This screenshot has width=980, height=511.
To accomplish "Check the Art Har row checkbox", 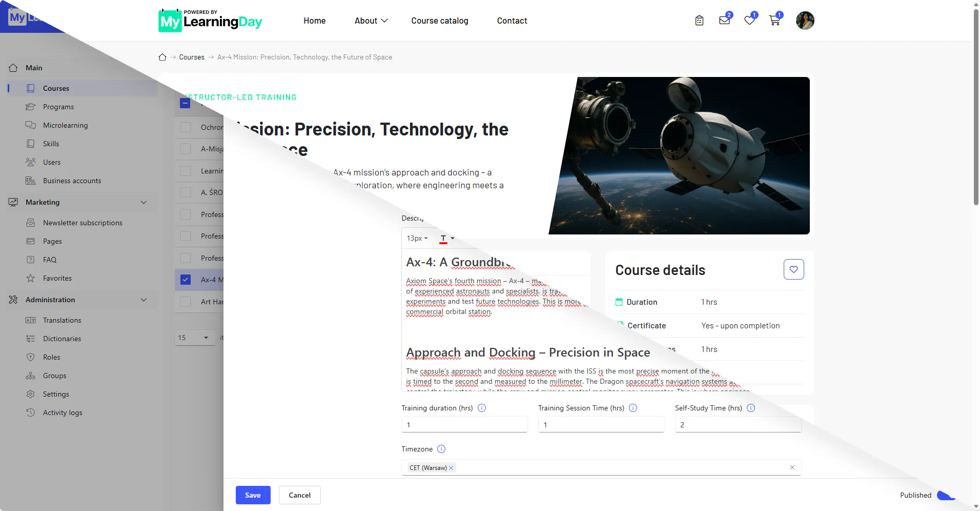I will 186,302.
